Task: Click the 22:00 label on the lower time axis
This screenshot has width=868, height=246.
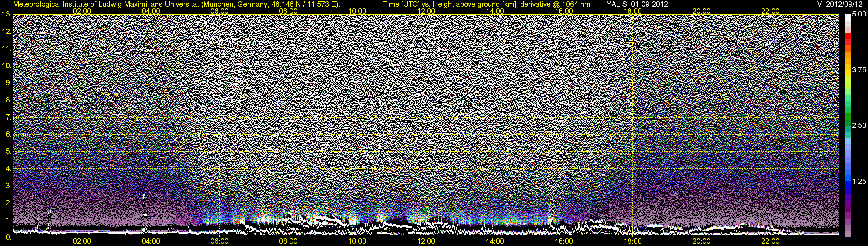Action: tap(770, 241)
